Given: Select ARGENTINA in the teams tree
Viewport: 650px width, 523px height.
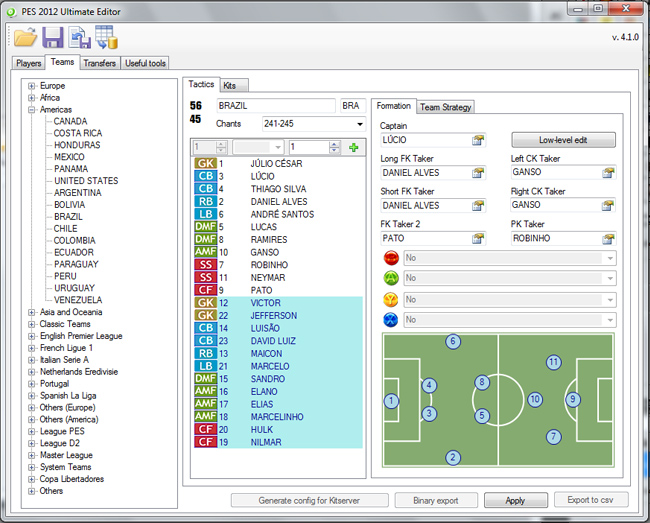Looking at the screenshot, I should coord(78,193).
